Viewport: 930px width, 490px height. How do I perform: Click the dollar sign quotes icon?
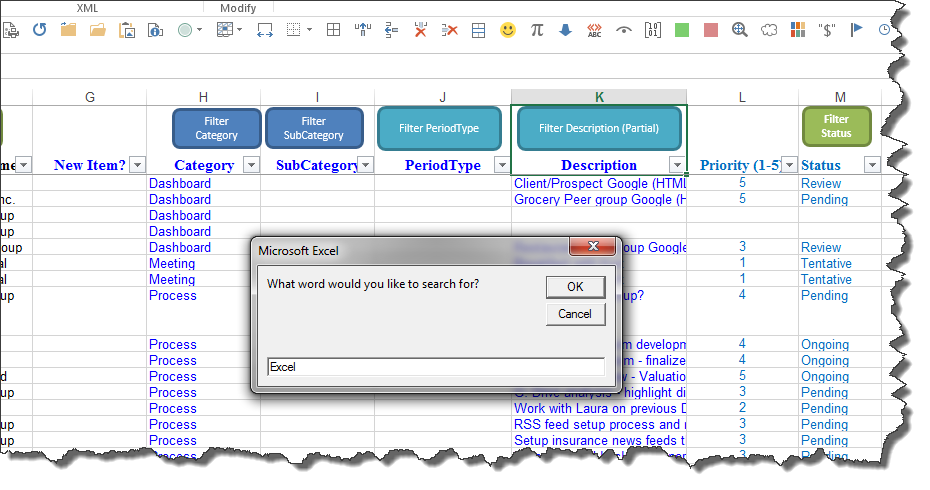tap(827, 30)
